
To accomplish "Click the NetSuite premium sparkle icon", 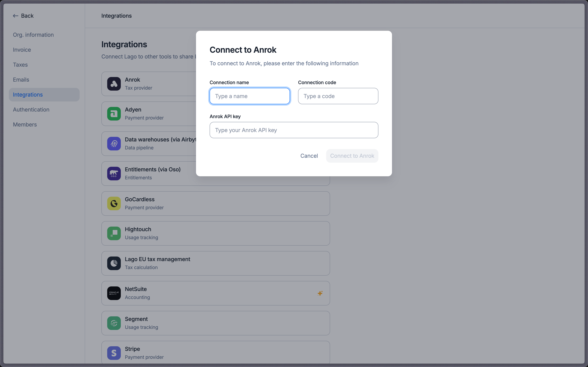I will [x=320, y=293].
